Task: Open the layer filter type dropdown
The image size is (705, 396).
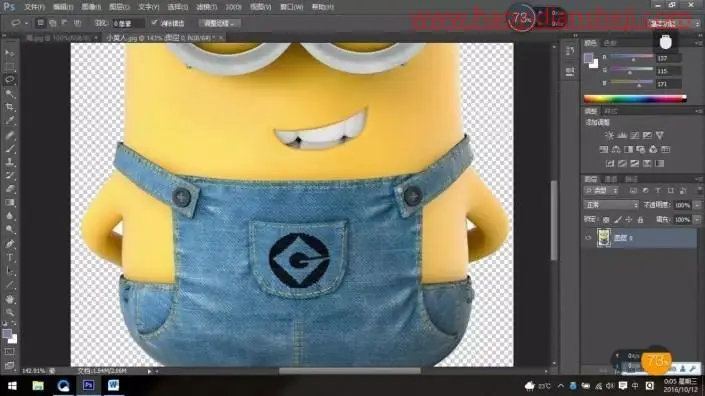Action: click(601, 191)
